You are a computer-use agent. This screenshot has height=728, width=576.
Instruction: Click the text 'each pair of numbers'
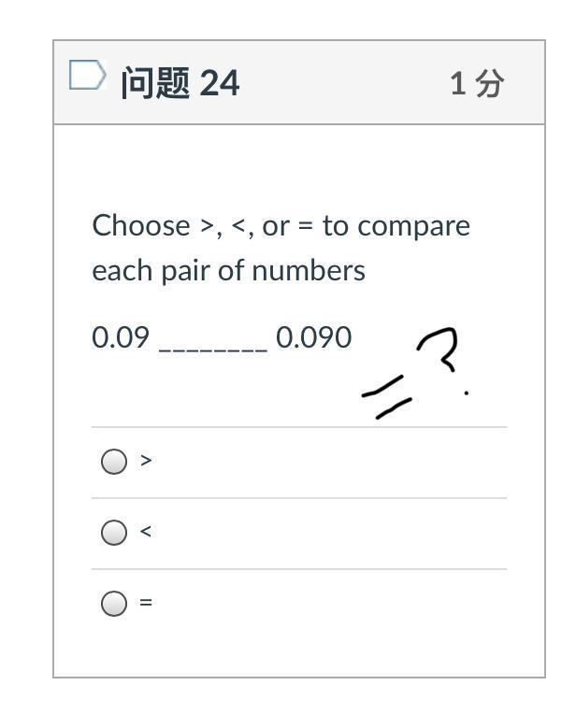click(x=228, y=271)
